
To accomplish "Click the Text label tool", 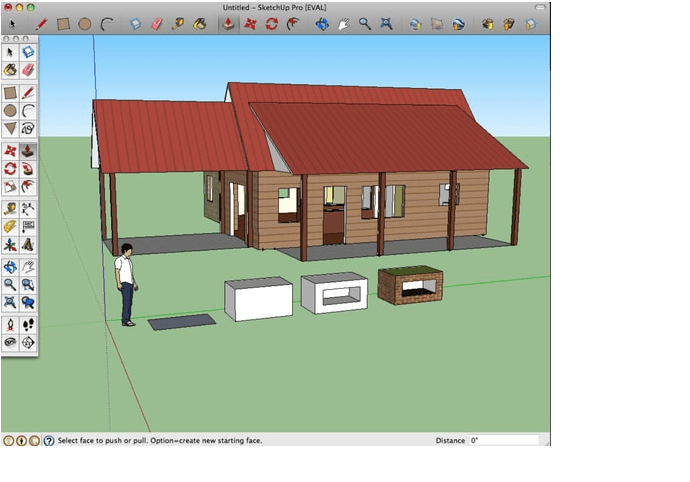I will (x=28, y=227).
